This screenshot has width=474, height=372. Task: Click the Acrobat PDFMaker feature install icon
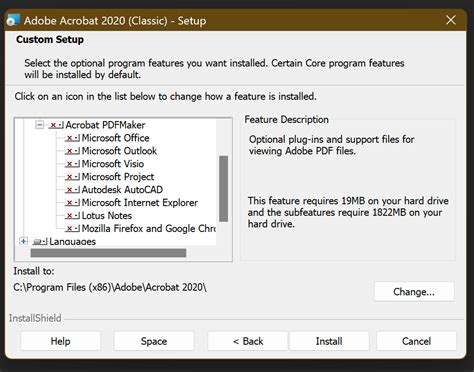click(x=56, y=125)
